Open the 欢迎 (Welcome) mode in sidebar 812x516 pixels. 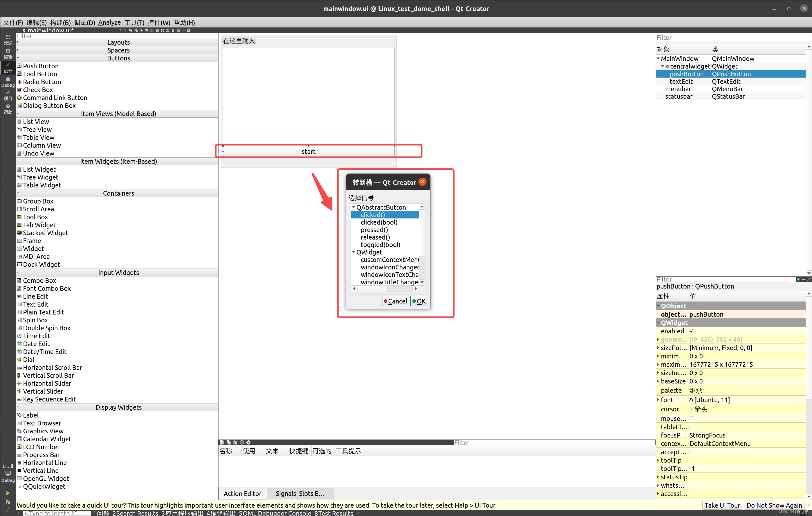pos(8,40)
